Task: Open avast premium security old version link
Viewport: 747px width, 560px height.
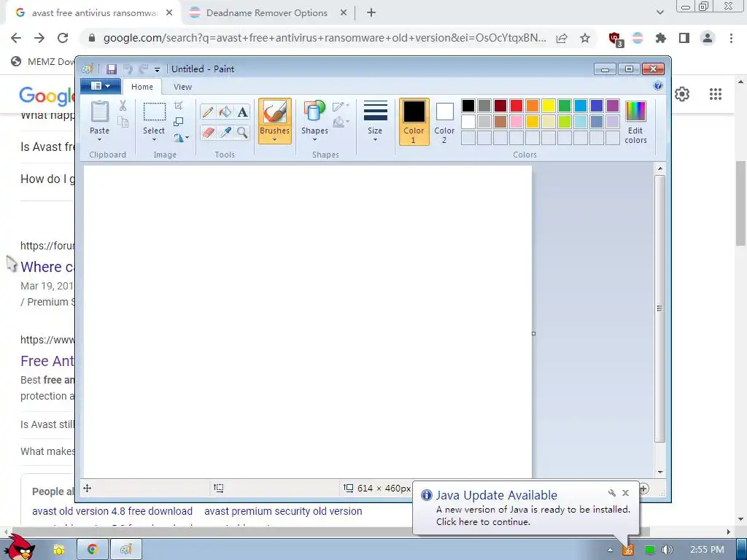Action: [283, 511]
